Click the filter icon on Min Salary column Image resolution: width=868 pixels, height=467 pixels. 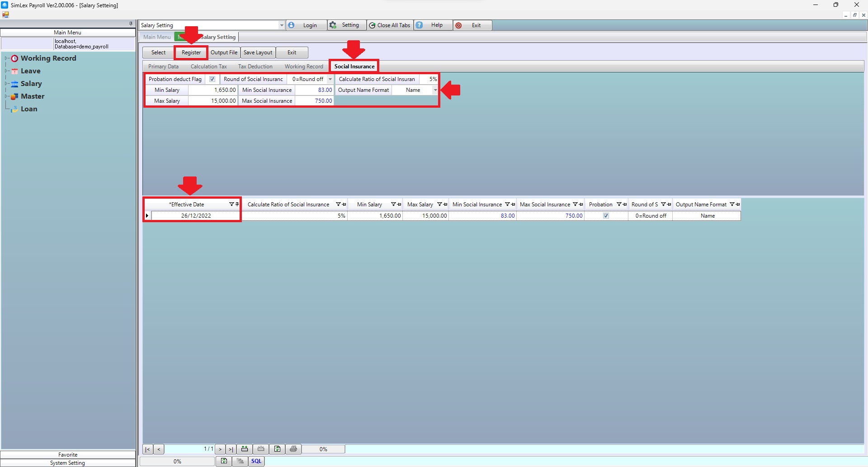click(x=393, y=205)
